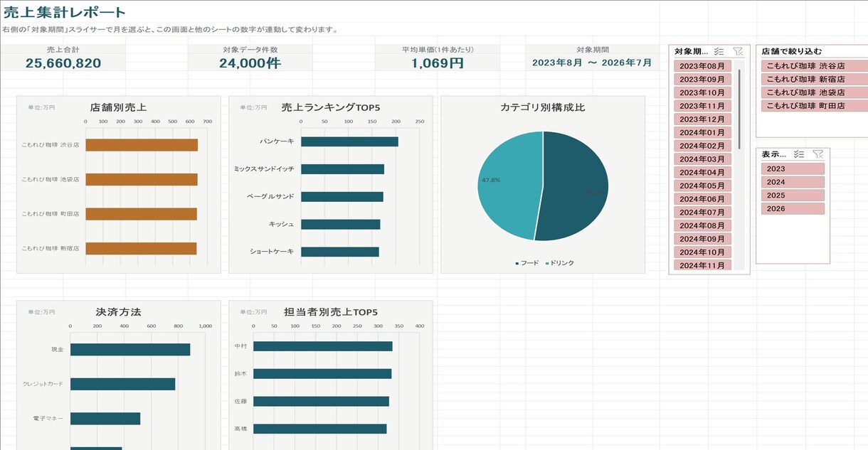The height and width of the screenshot is (450, 868).
Task: Click the ドリンク legend entry
Action: coord(559,263)
